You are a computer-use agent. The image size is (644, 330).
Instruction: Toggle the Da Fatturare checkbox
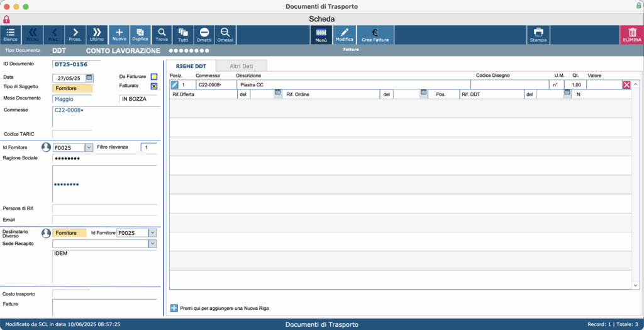click(154, 77)
